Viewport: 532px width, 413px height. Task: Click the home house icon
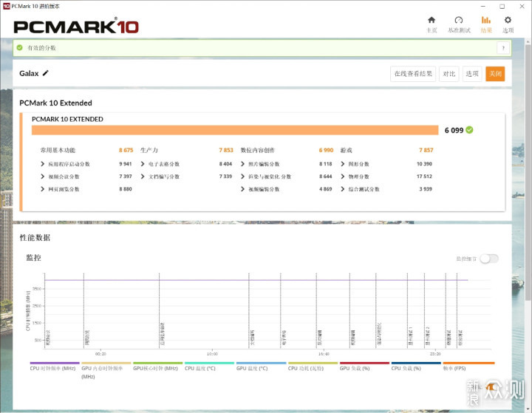tap(432, 20)
